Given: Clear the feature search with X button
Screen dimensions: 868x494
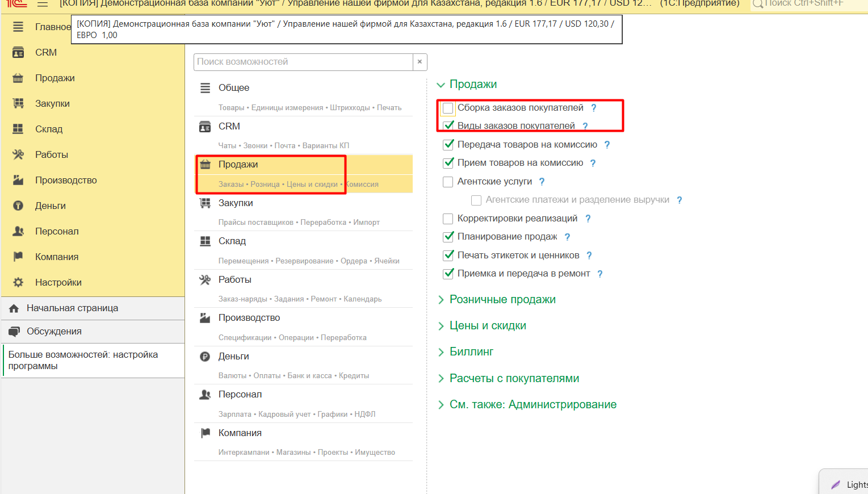Looking at the screenshot, I should pos(420,62).
